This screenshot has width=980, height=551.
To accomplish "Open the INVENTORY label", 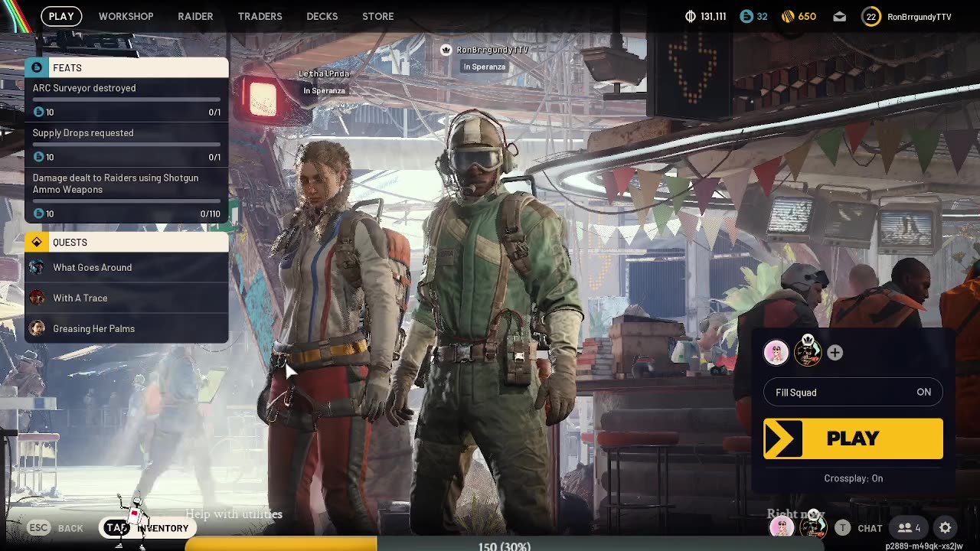I will tap(162, 528).
